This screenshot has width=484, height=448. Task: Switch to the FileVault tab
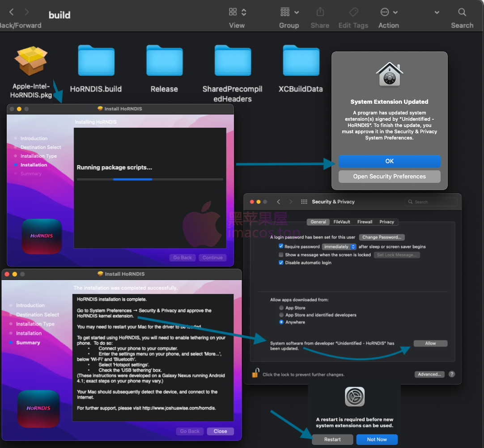342,222
